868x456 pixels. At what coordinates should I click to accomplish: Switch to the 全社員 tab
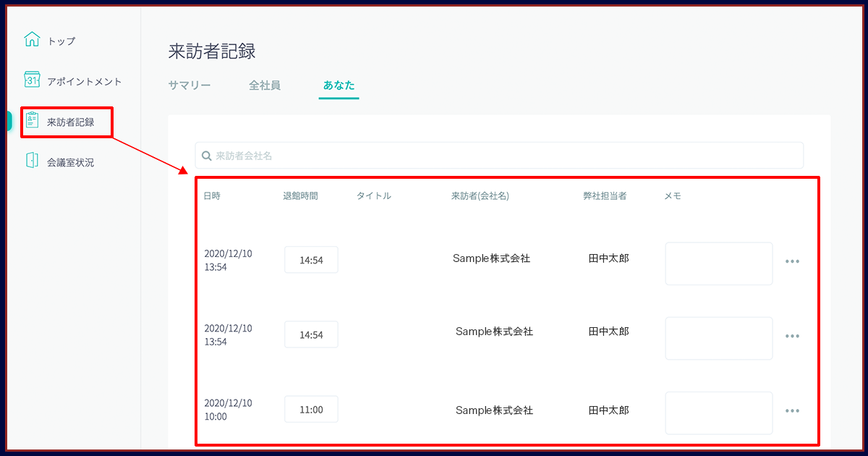[x=265, y=85]
